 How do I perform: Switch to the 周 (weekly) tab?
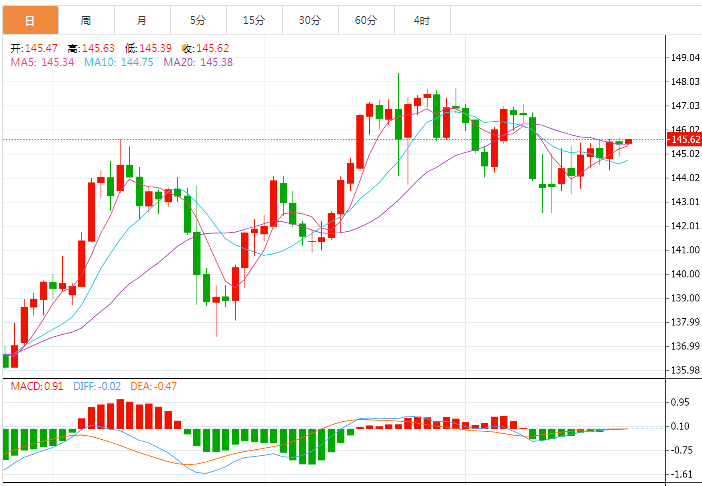(86, 20)
